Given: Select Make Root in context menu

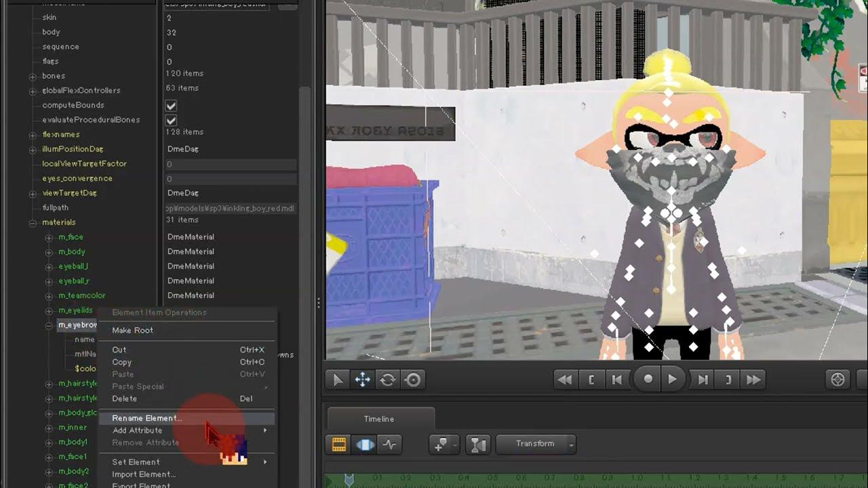Looking at the screenshot, I should point(132,330).
